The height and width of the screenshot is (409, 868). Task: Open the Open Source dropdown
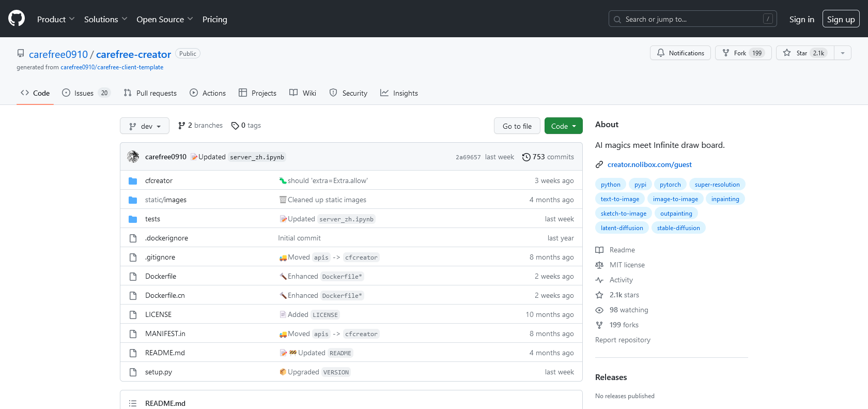pos(165,19)
